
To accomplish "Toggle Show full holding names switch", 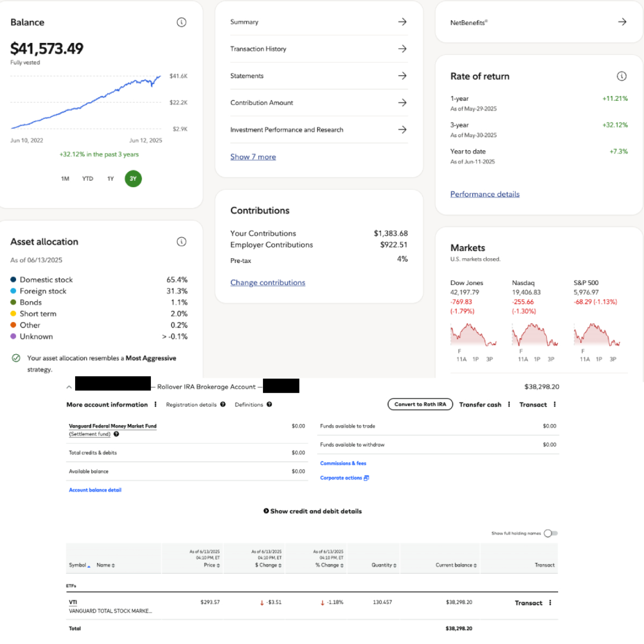I will 551,533.
